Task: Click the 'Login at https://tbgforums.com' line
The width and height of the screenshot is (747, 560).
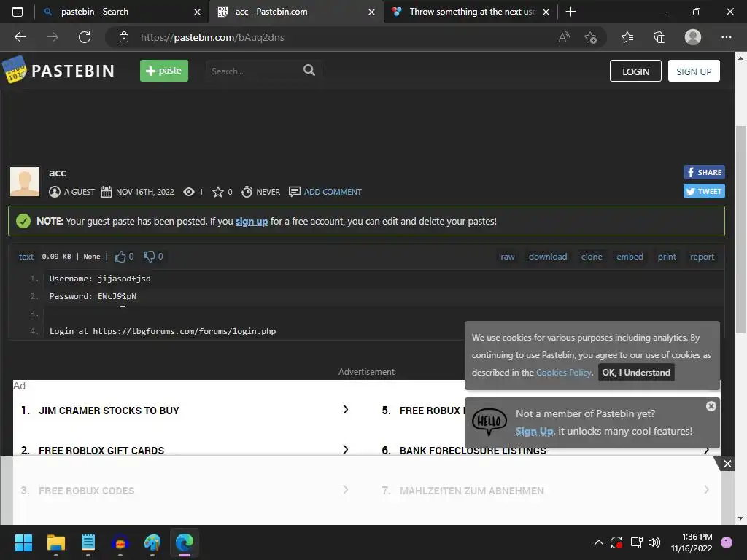Action: (x=163, y=331)
